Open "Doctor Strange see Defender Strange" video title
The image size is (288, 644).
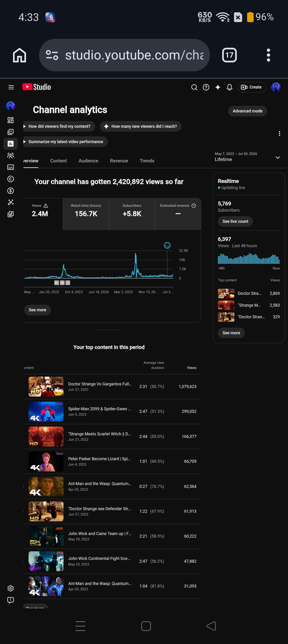99,509
